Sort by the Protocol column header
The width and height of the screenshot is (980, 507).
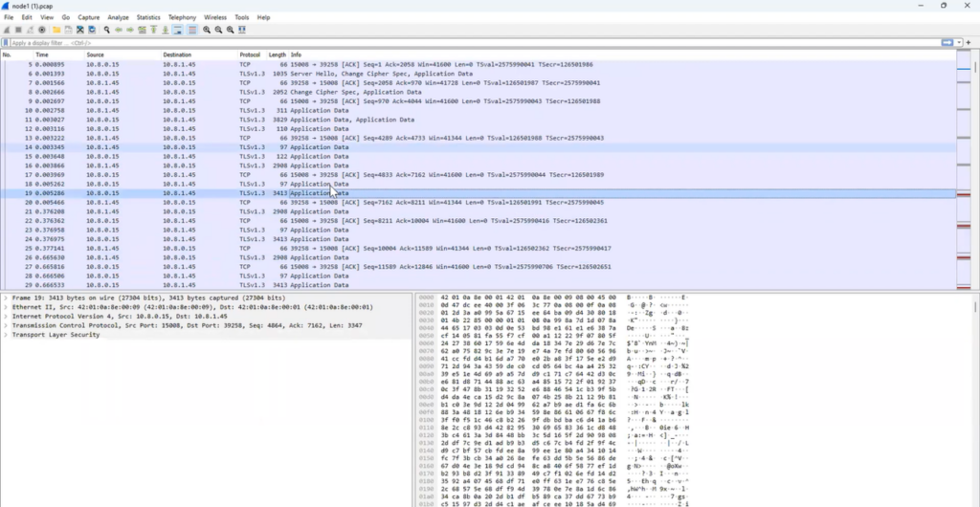click(253, 55)
